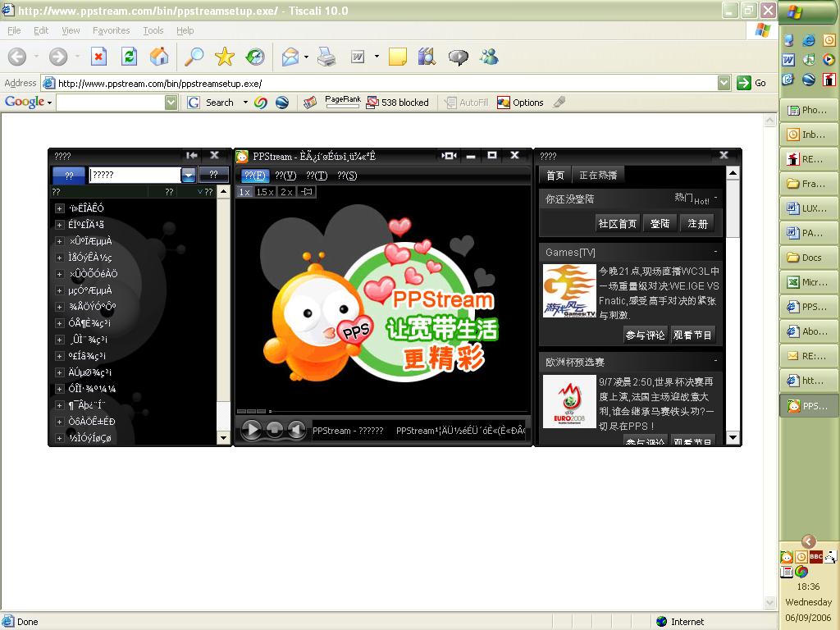Switch video size to 1.5x

click(x=265, y=192)
